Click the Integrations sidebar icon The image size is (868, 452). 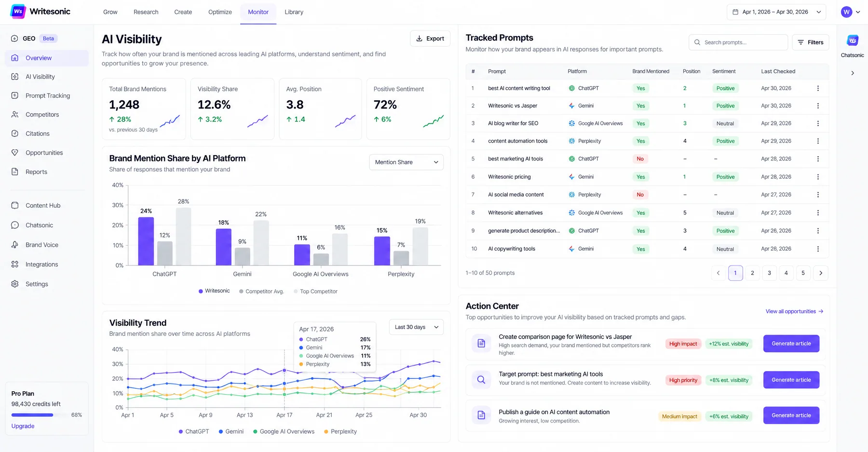coord(15,265)
